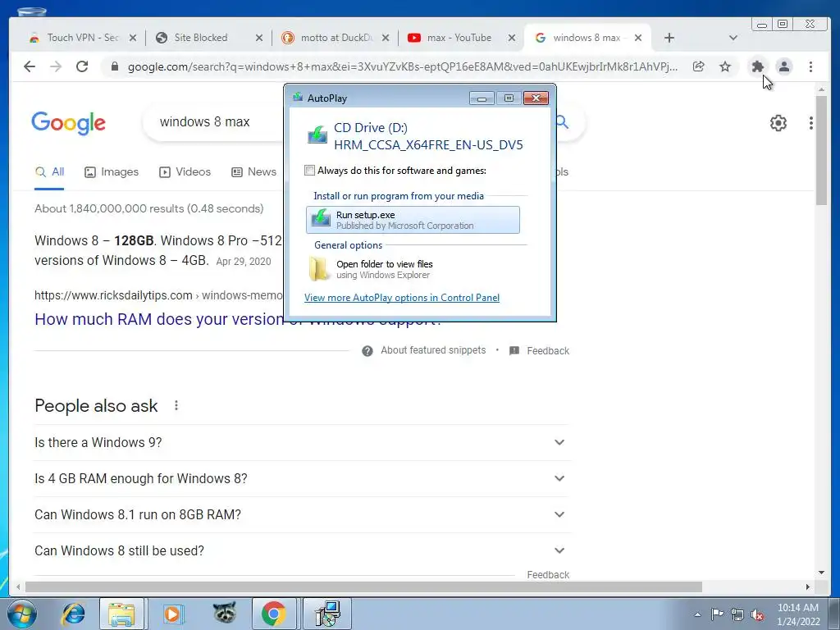Select the Videos search filter

tap(185, 172)
